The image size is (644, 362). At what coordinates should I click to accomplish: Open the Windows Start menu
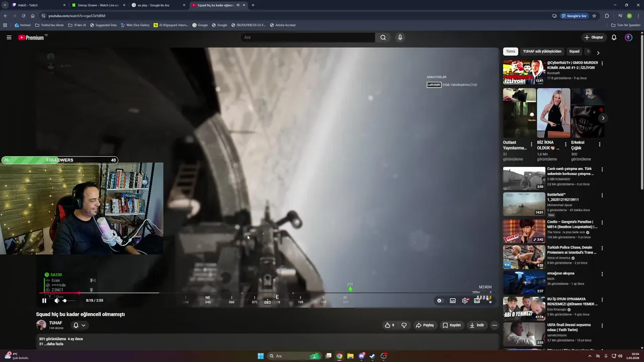[261, 356]
